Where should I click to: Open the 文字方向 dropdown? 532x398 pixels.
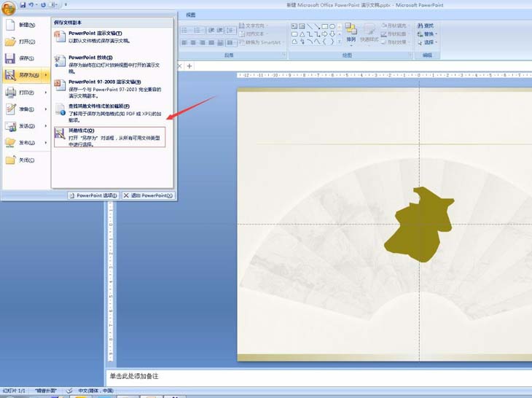tap(253, 26)
